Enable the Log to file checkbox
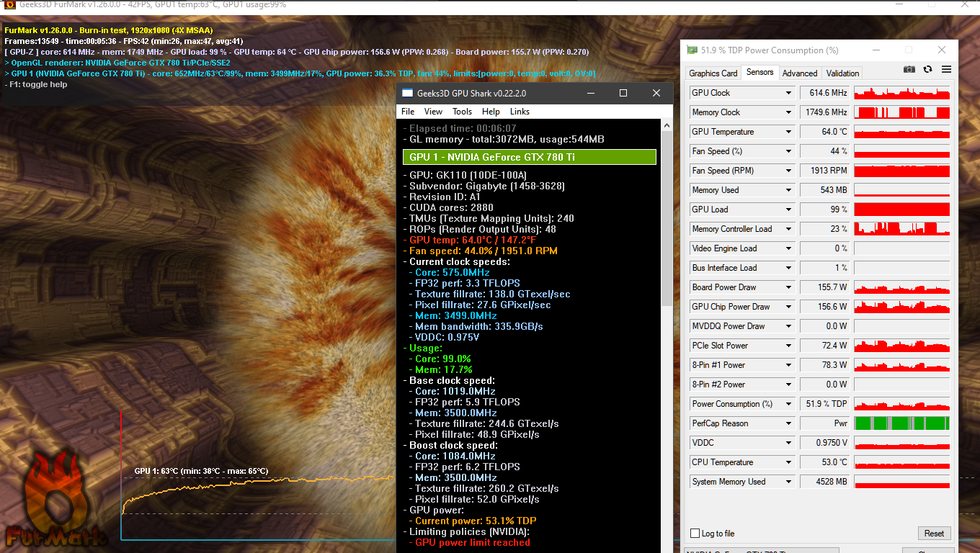The height and width of the screenshot is (553, 980). pos(695,534)
